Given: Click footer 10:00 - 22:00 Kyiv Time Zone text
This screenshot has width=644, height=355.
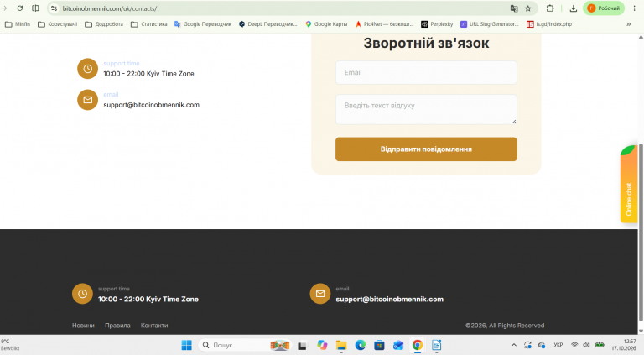Looking at the screenshot, I should coord(148,299).
